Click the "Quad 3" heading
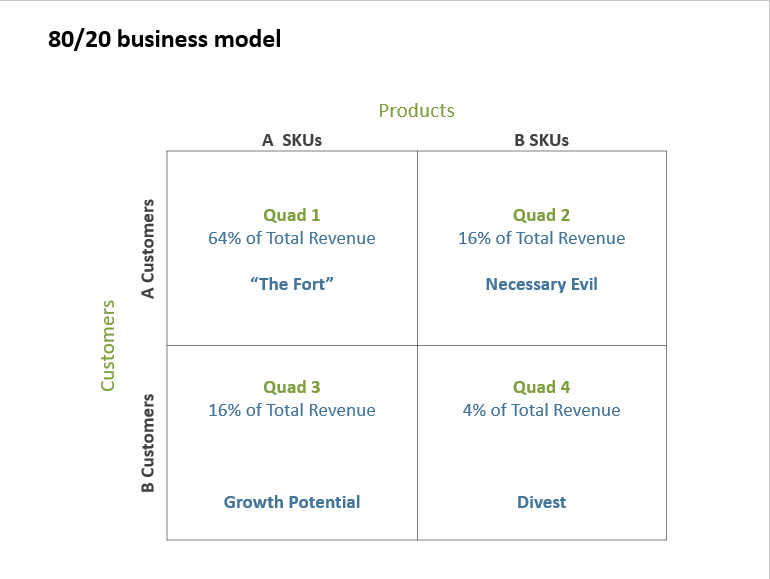 [292, 387]
